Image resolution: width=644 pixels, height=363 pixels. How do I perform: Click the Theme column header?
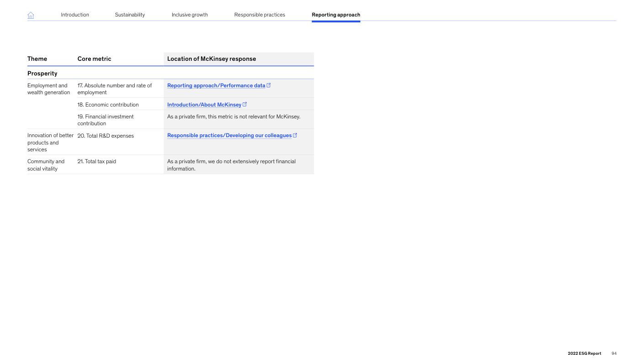[x=37, y=59]
